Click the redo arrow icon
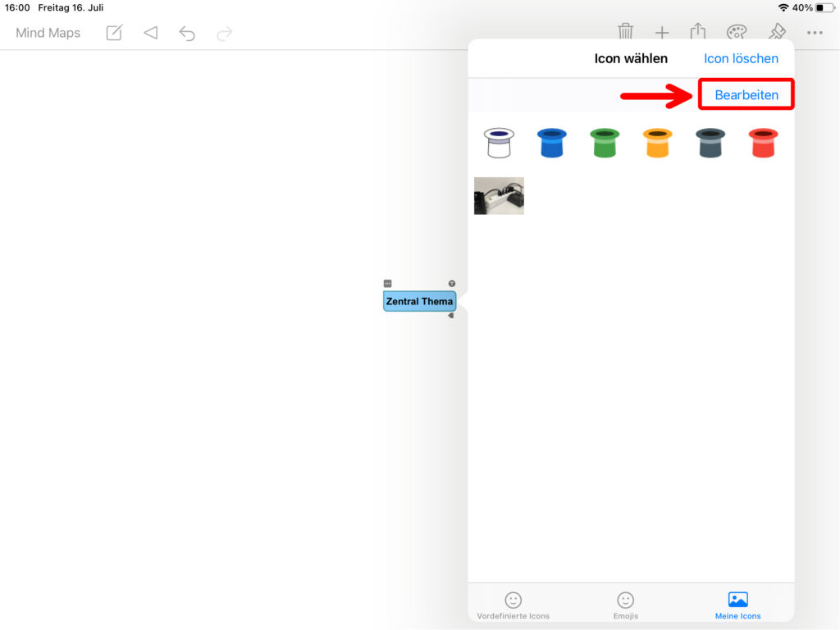Viewport: 840px width, 630px height. point(224,33)
